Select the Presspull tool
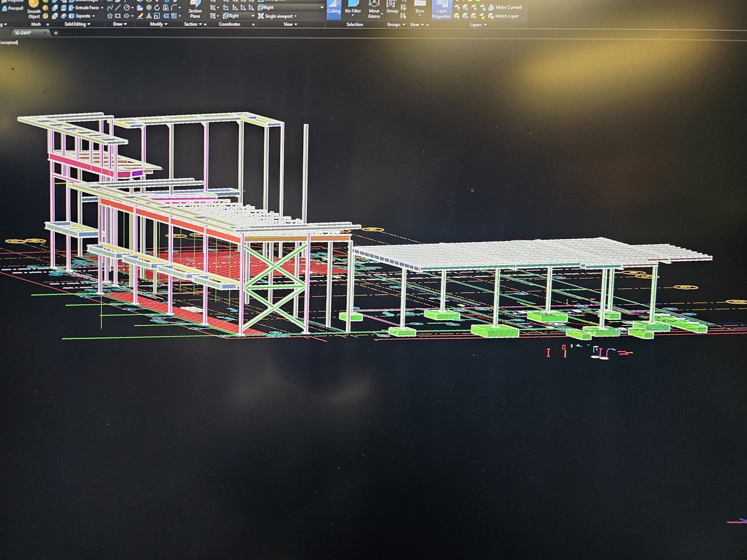 (x=13, y=8)
